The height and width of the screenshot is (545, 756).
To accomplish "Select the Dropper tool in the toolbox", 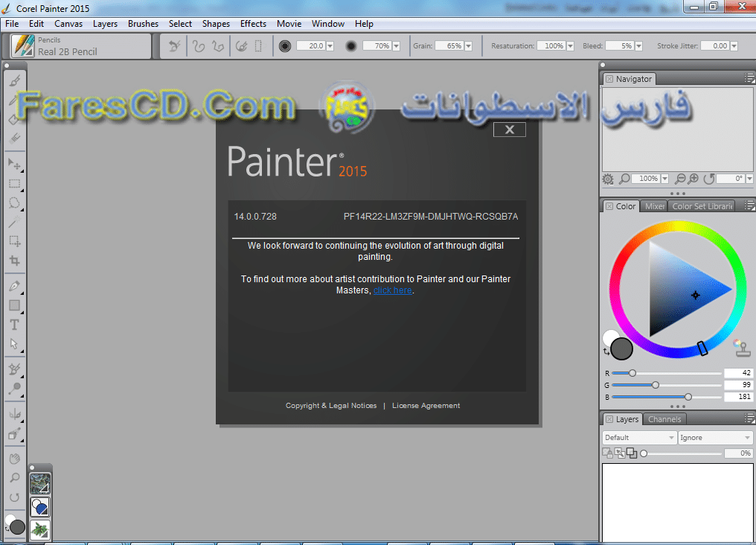I will click(14, 100).
